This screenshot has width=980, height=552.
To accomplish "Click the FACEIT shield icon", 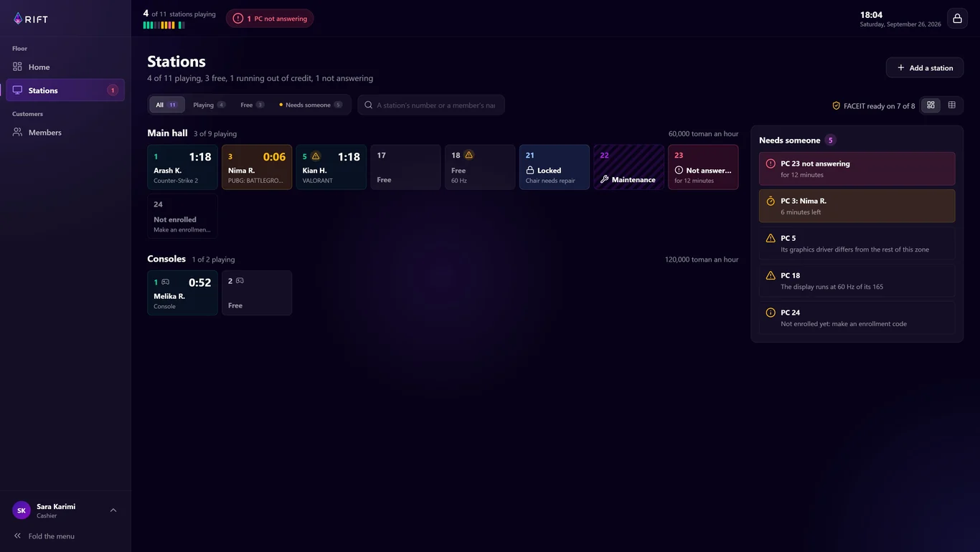I will pos(836,106).
